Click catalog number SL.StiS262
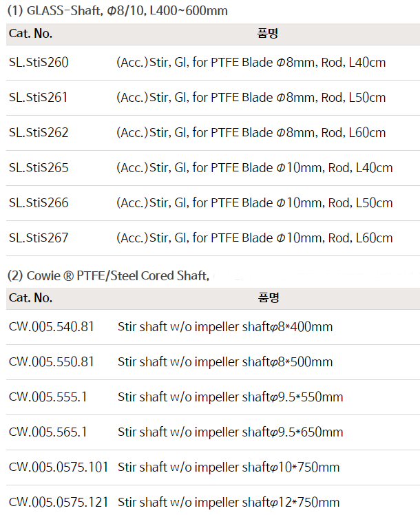The image size is (420, 515). (39, 133)
